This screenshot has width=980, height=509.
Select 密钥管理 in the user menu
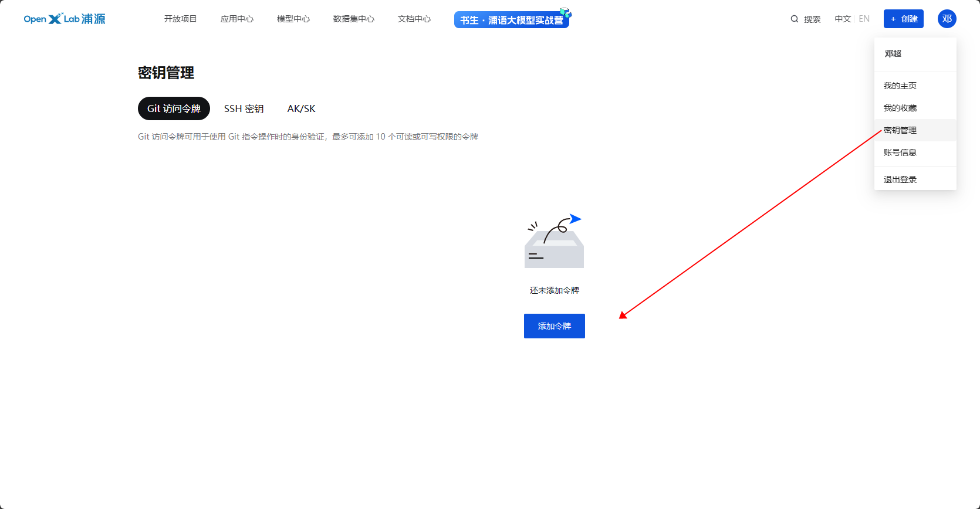coord(915,130)
